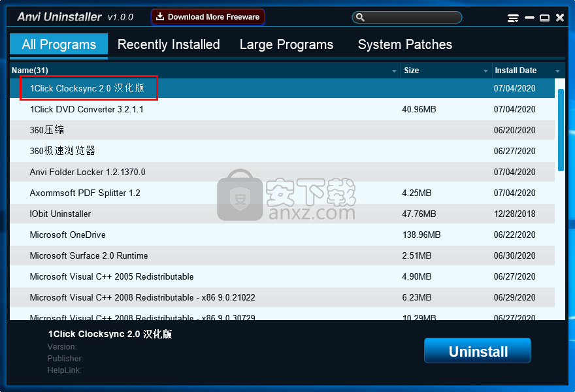Image resolution: width=575 pixels, height=392 pixels.
Task: Open Install Date column sort arrow
Action: click(557, 71)
